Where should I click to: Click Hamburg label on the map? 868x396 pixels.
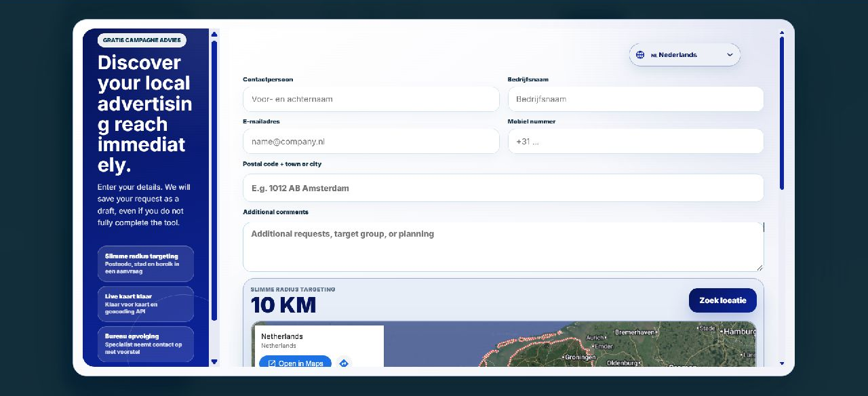pyautogui.click(x=740, y=332)
